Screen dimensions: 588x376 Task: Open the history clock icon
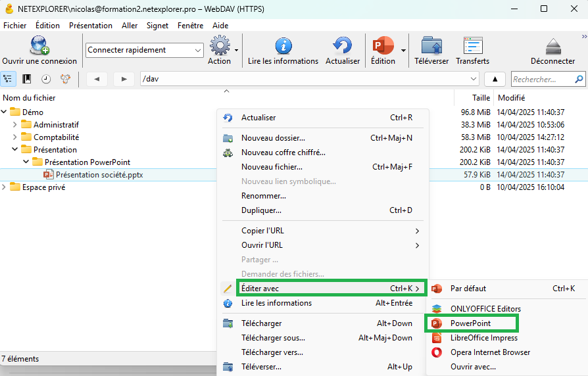pyautogui.click(x=46, y=79)
